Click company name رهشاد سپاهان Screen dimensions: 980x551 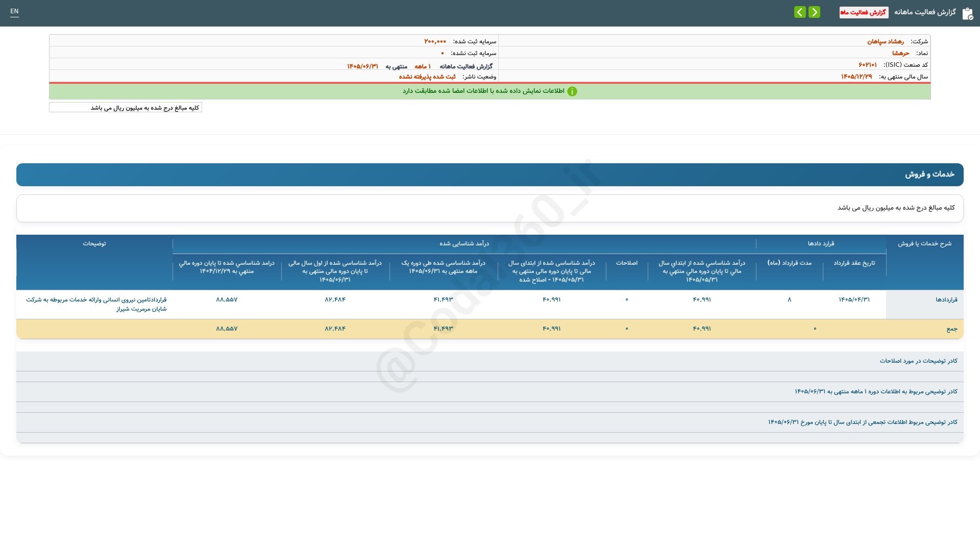pos(886,41)
